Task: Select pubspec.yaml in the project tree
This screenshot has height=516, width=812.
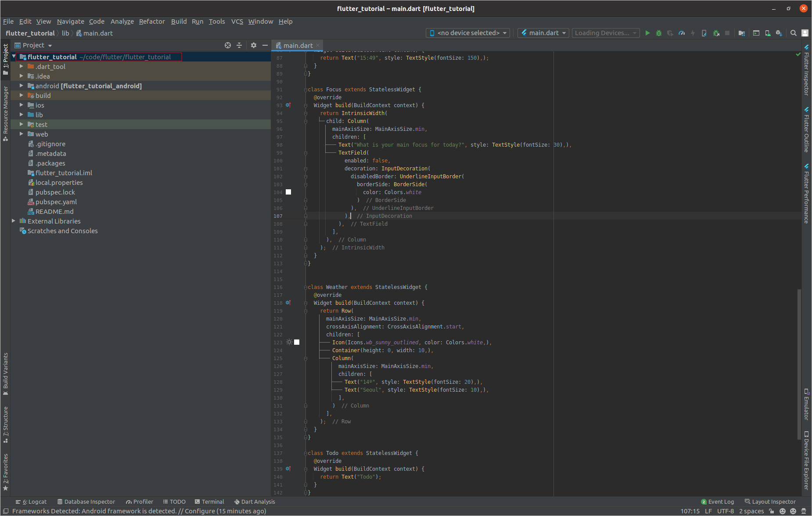Action: (x=56, y=202)
